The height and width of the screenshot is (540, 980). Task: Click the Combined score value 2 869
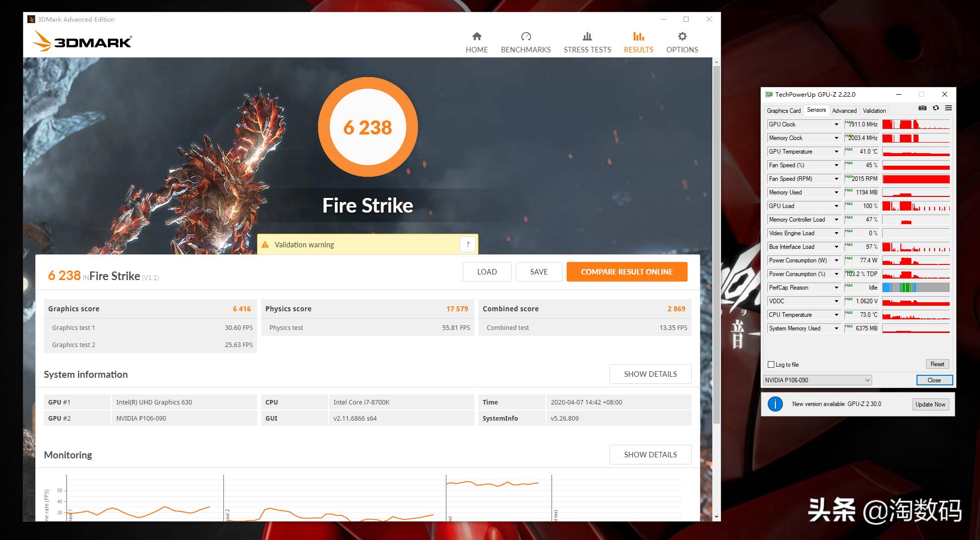point(676,309)
